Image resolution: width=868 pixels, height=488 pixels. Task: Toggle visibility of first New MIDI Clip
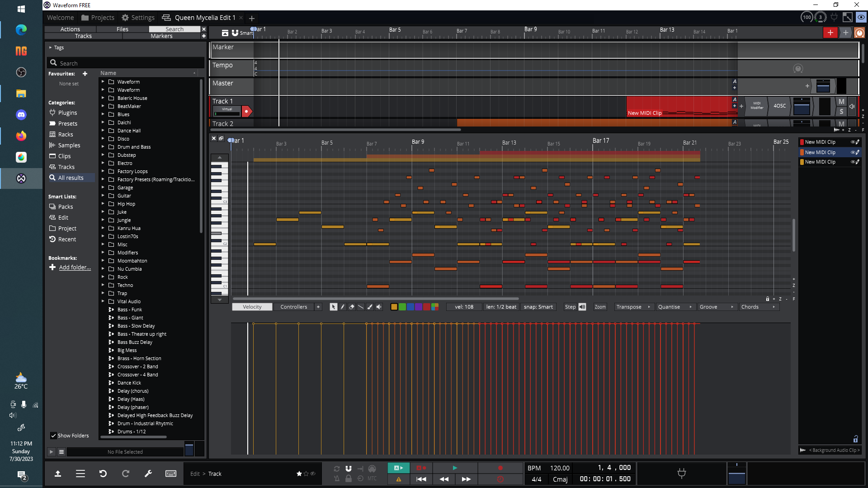click(853, 142)
